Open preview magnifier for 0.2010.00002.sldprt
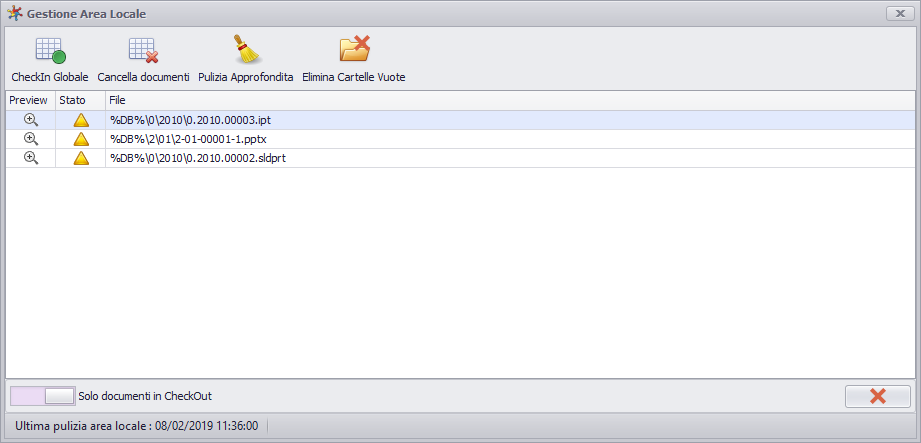921x443 pixels. tap(31, 157)
